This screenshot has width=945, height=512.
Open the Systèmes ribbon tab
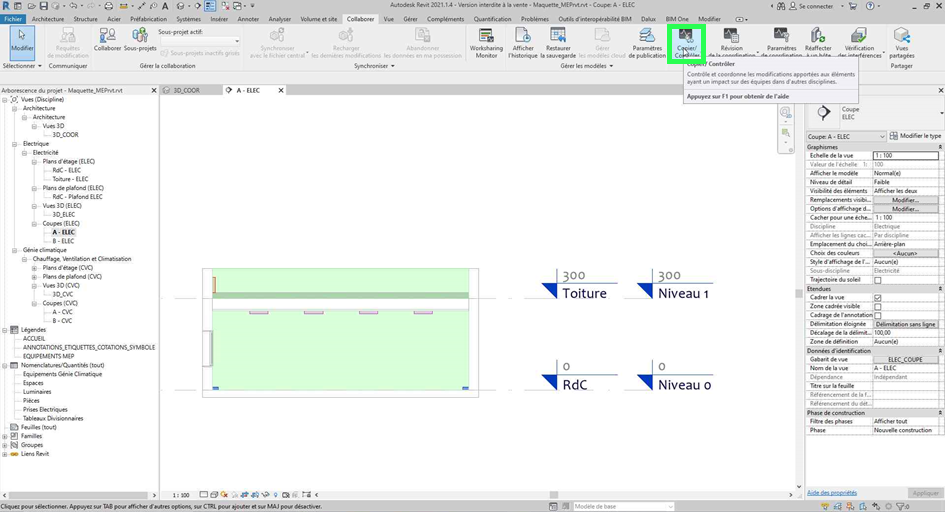pyautogui.click(x=189, y=19)
